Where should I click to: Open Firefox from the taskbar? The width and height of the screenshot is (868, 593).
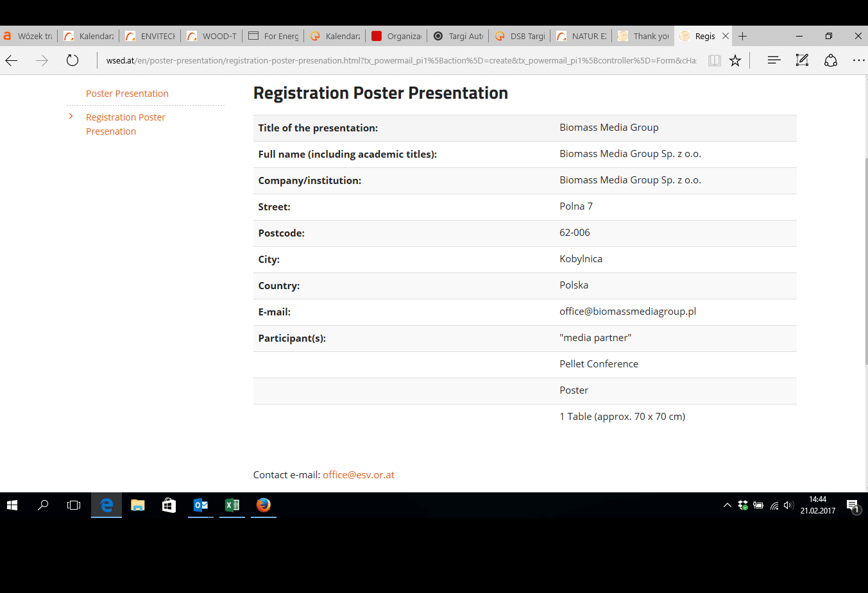click(263, 505)
